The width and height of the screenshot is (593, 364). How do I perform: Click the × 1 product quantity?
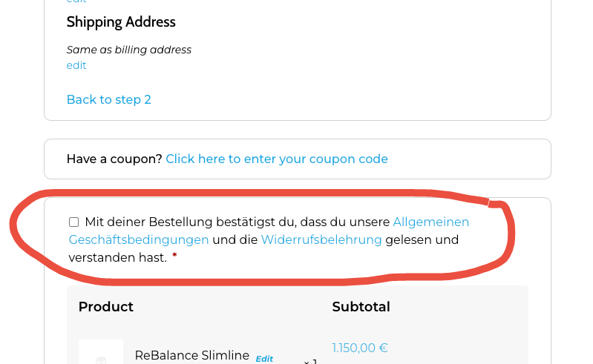click(x=310, y=361)
